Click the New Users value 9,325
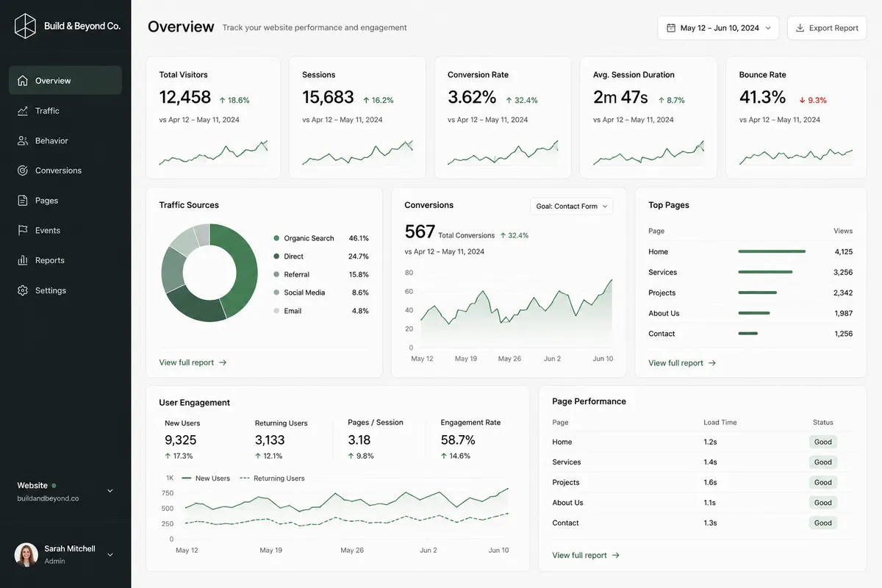 tap(181, 440)
